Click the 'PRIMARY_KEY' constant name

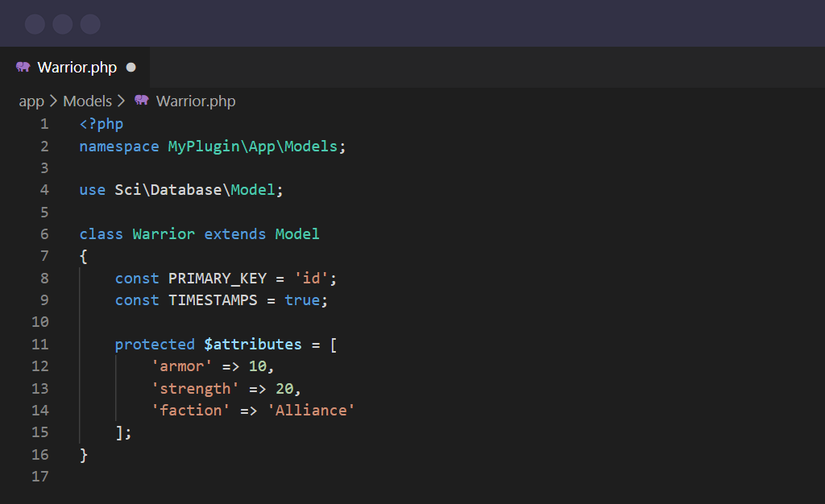tap(218, 279)
